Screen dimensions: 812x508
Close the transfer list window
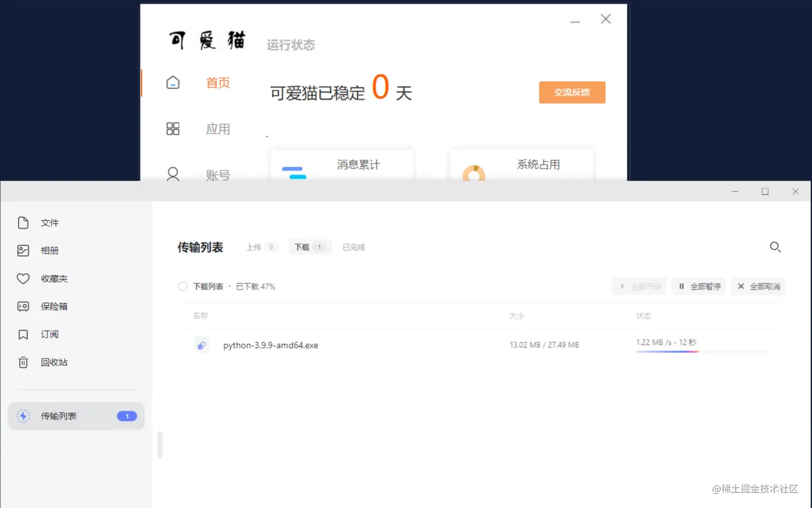click(x=795, y=191)
